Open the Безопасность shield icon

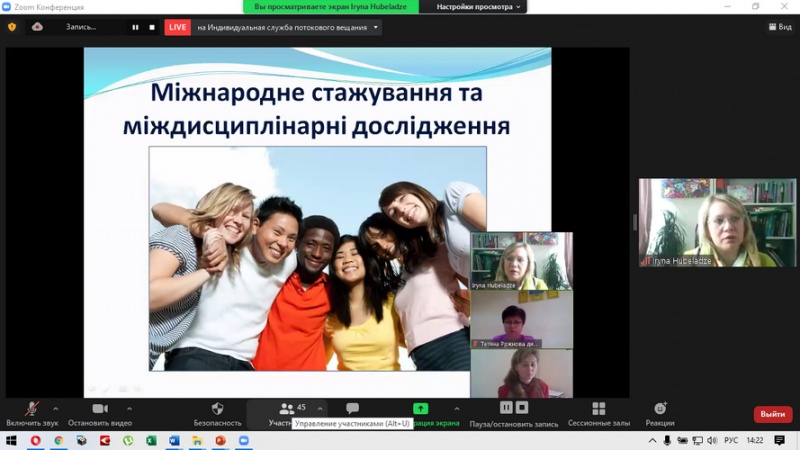(217, 409)
